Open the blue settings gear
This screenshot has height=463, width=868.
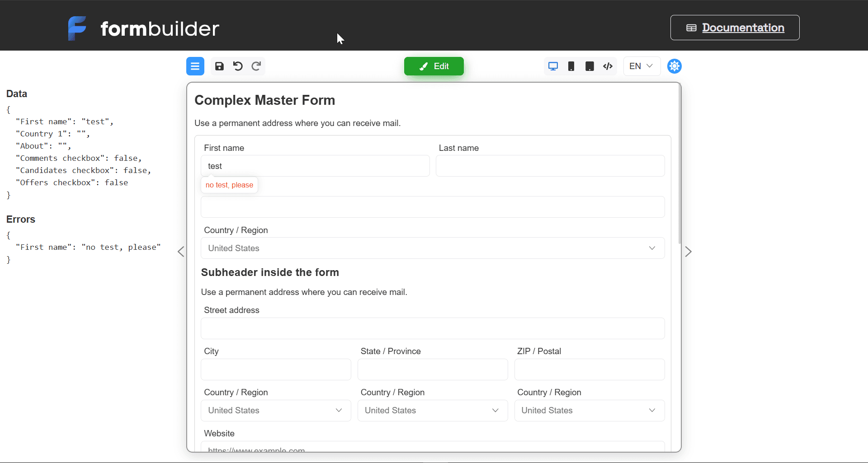[674, 66]
